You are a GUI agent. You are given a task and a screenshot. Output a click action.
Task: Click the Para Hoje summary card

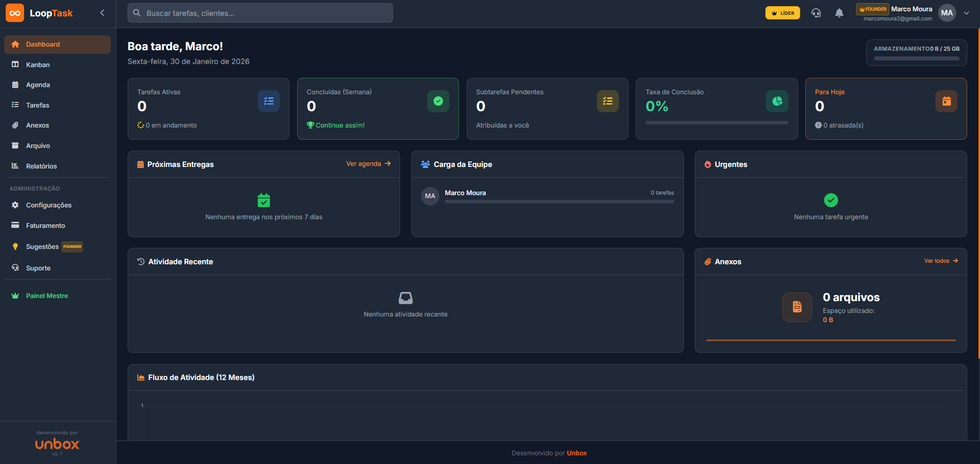[886, 109]
